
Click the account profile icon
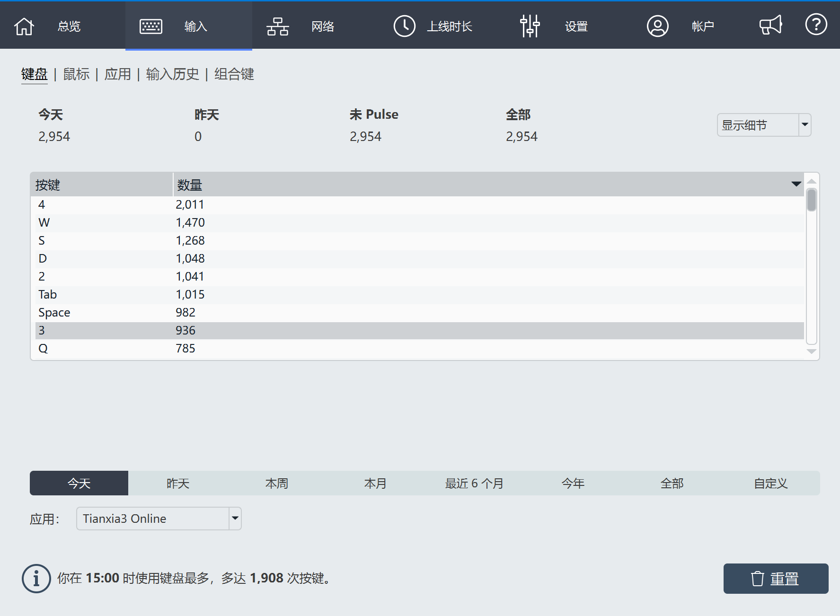(657, 26)
